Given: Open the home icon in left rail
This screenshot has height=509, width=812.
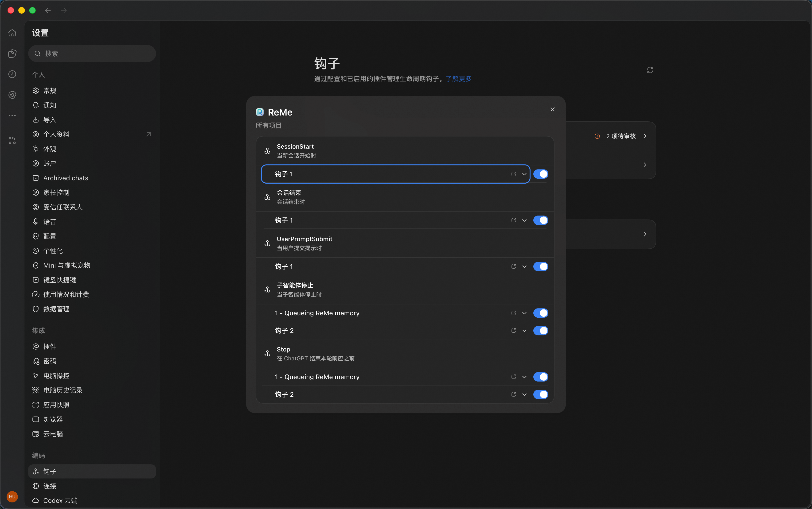Looking at the screenshot, I should tap(12, 33).
